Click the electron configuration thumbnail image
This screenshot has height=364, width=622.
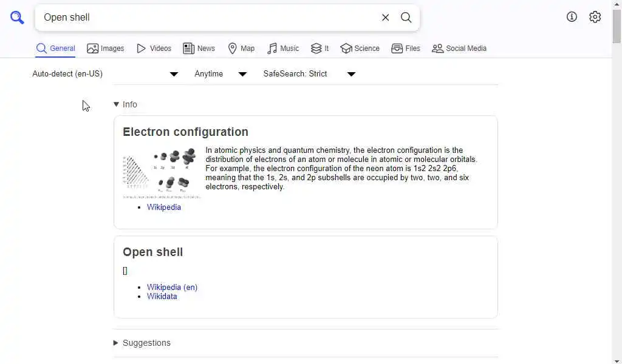[162, 173]
